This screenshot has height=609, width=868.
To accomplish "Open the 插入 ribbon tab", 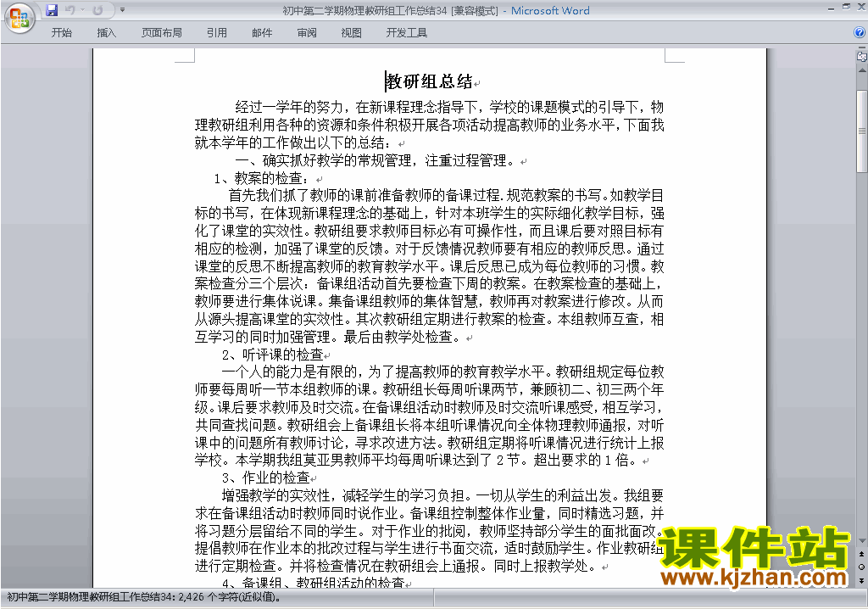I will click(106, 33).
